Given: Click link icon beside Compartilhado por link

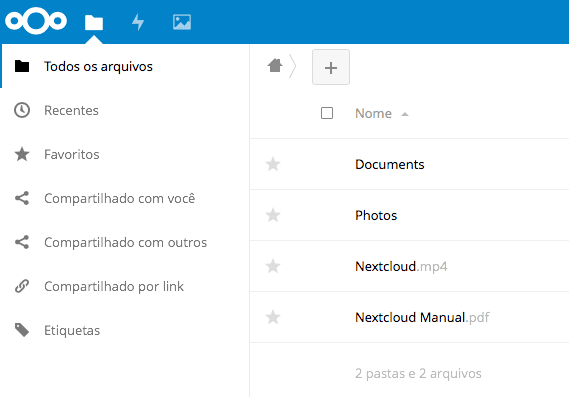Looking at the screenshot, I should tap(22, 286).
